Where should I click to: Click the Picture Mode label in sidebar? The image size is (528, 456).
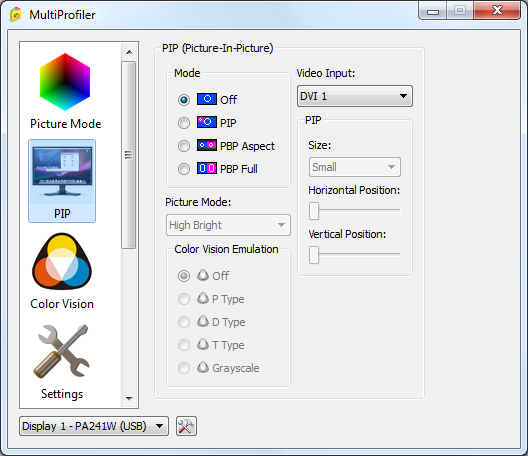(x=66, y=124)
